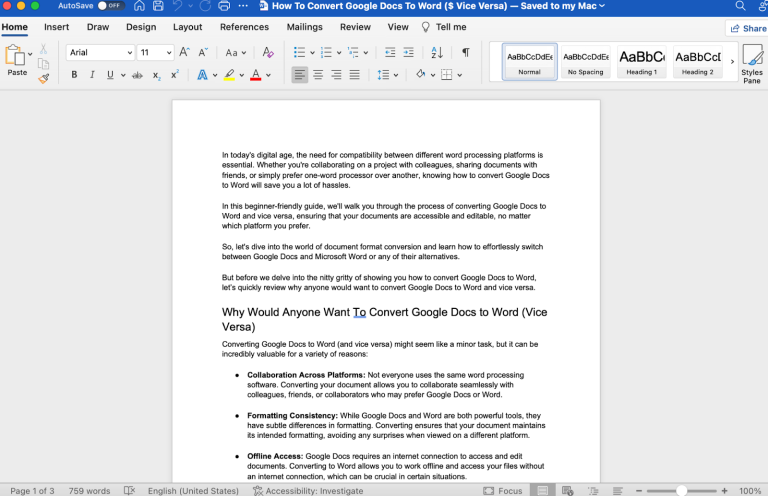Click the zoom slider handle
This screenshot has height=496, width=768.
click(681, 491)
